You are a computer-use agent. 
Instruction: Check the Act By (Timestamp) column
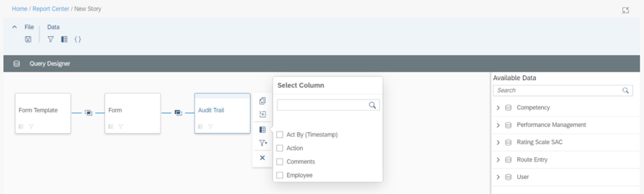280,135
